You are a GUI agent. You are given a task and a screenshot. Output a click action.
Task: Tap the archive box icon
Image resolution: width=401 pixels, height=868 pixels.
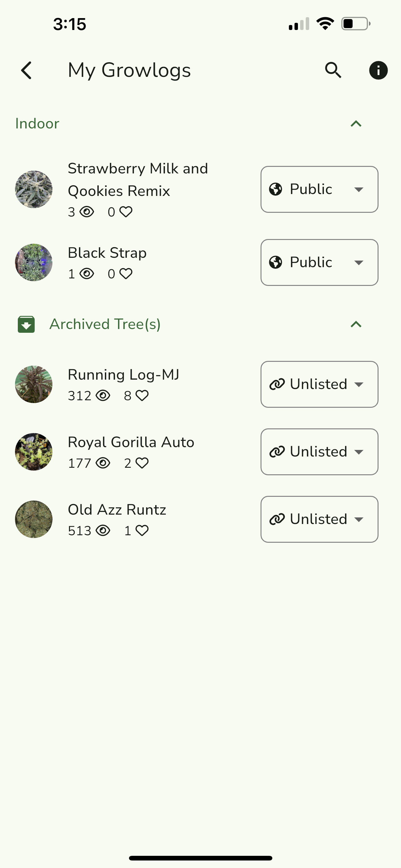26,324
